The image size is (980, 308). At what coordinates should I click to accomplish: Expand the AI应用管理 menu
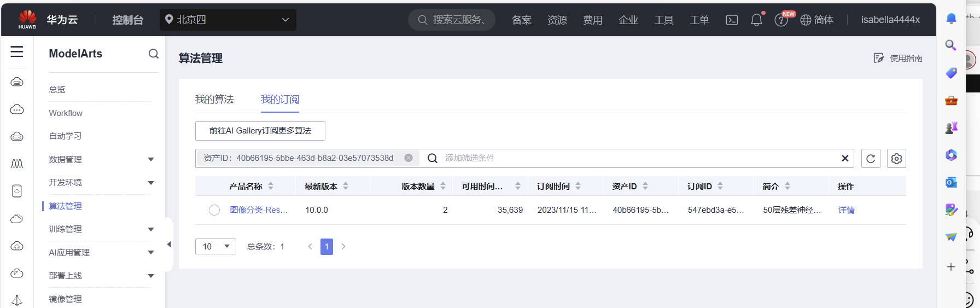151,253
